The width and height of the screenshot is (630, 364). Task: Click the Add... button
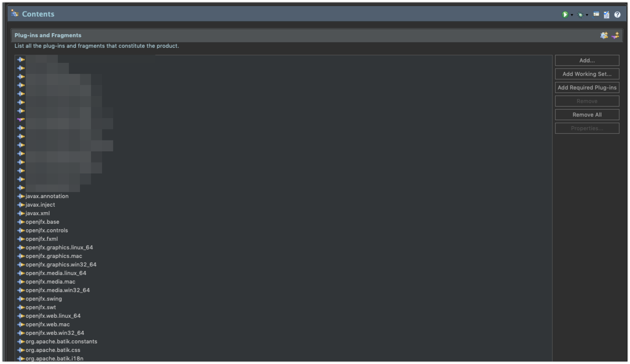click(x=587, y=60)
